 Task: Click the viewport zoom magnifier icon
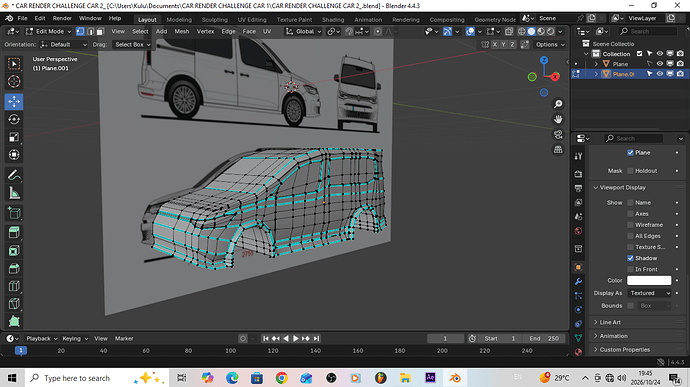click(x=558, y=104)
